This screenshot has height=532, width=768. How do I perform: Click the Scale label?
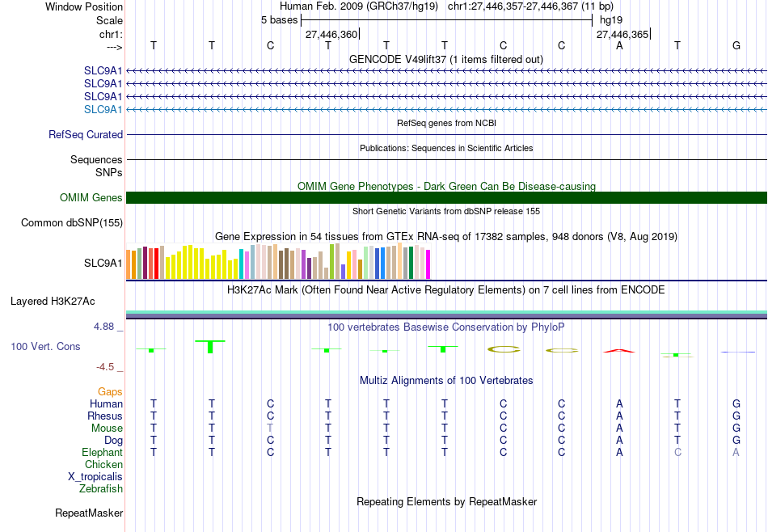pyautogui.click(x=109, y=20)
